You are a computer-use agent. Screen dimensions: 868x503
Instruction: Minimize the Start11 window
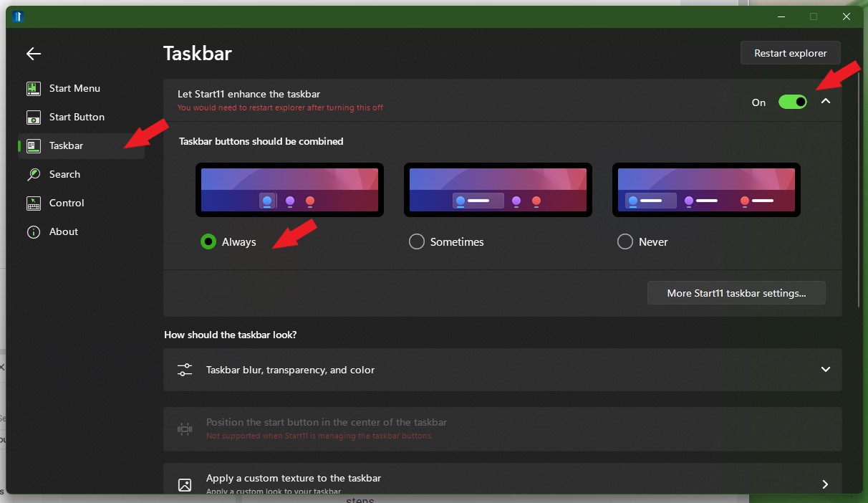coord(780,16)
